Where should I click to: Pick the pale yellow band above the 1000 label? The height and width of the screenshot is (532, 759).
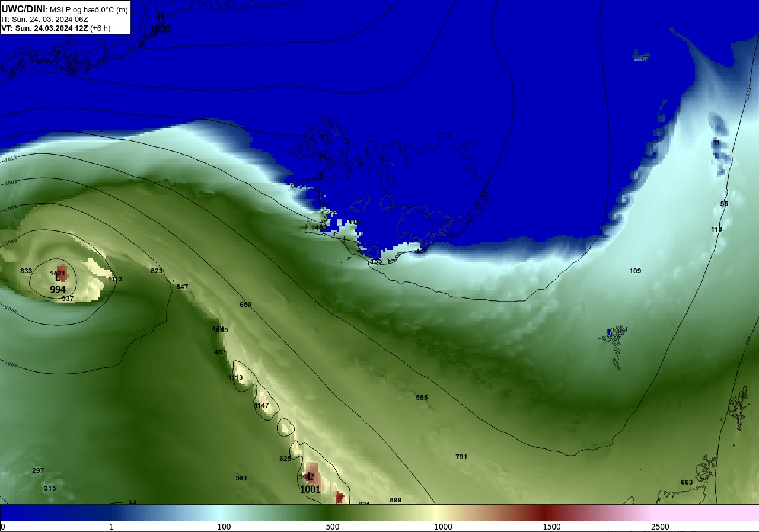pyautogui.click(x=437, y=513)
